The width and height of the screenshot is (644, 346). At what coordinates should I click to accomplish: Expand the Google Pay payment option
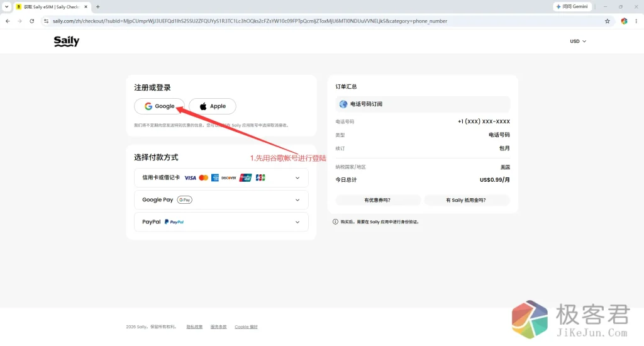[221, 199]
